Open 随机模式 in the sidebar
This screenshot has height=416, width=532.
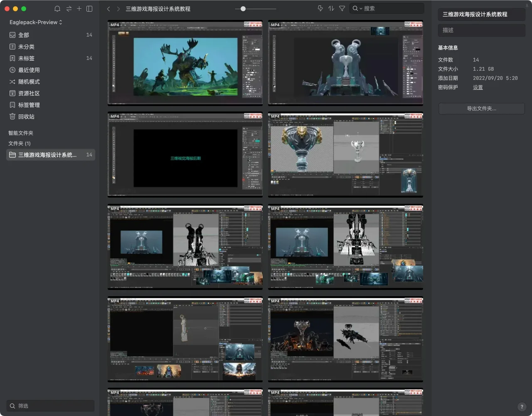click(51, 82)
